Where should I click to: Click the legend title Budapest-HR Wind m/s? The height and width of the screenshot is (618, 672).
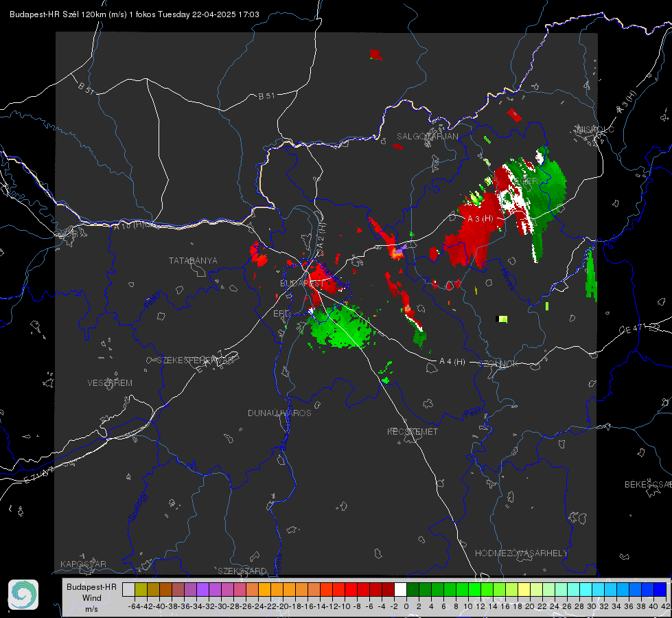pyautogui.click(x=92, y=597)
